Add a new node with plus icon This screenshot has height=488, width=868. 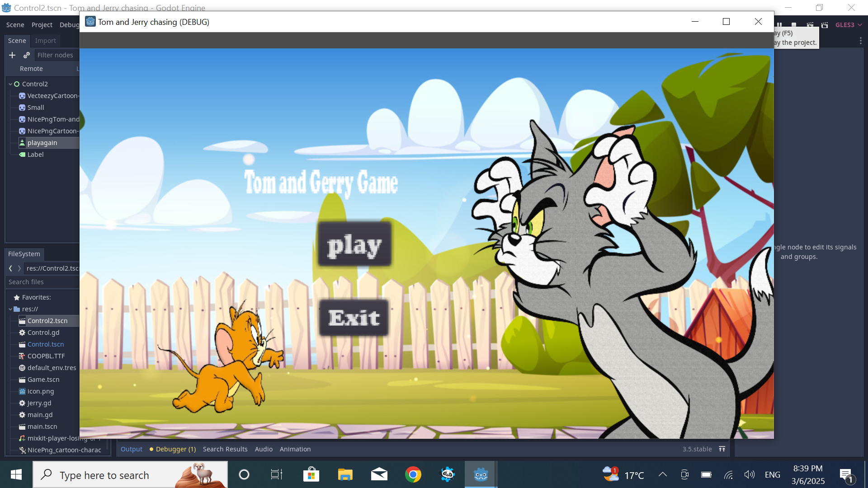(x=12, y=55)
